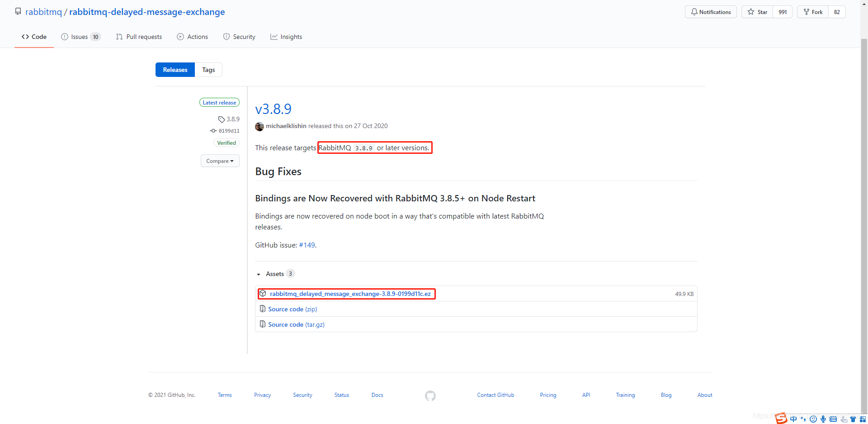Open Contact GitHub link

(x=495, y=395)
